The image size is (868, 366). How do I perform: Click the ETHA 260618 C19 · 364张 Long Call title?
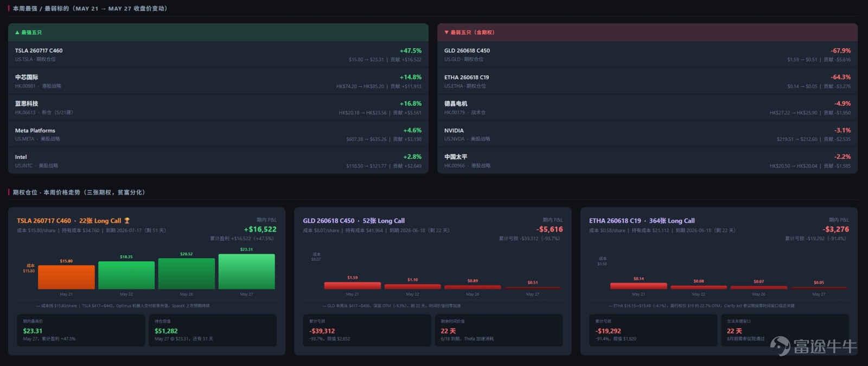pyautogui.click(x=642, y=221)
